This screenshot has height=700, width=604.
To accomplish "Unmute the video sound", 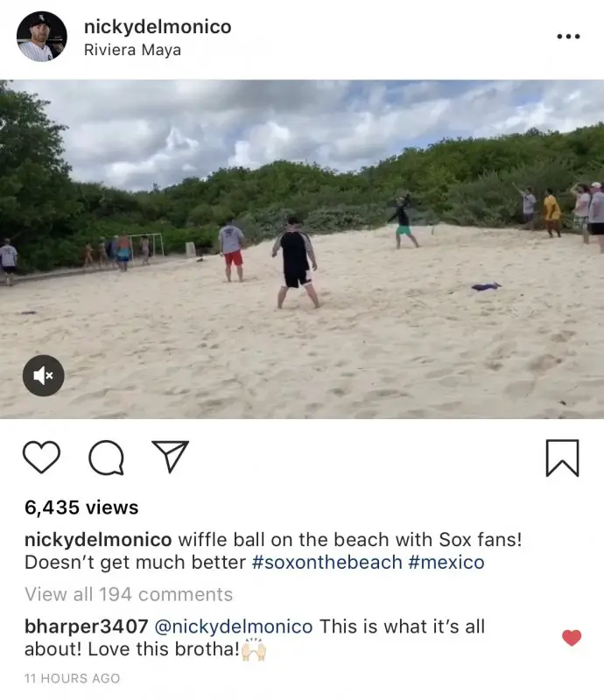I will [x=44, y=375].
